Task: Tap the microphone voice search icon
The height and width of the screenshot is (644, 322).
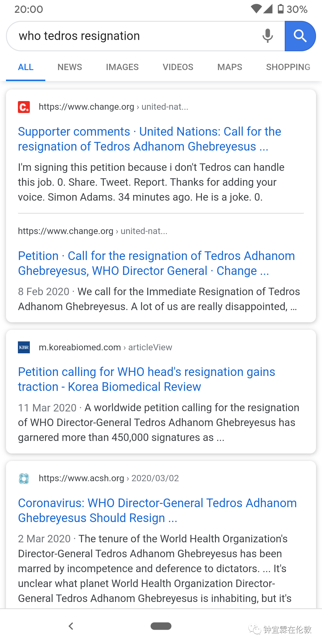Action: pos(267,36)
